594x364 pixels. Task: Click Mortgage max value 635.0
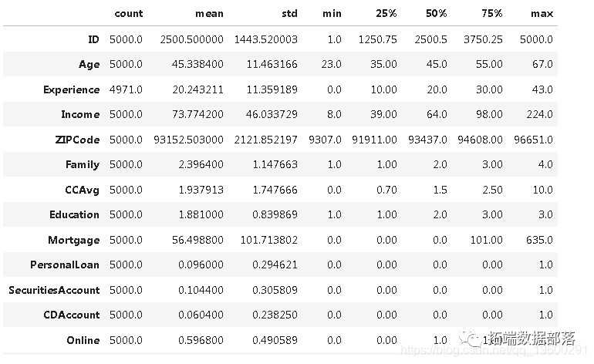(x=539, y=240)
